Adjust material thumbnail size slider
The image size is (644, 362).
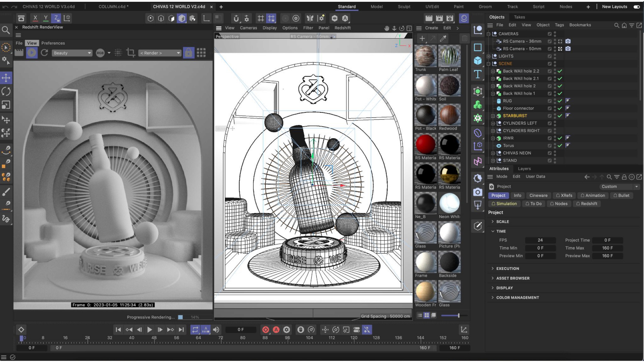coord(458,315)
